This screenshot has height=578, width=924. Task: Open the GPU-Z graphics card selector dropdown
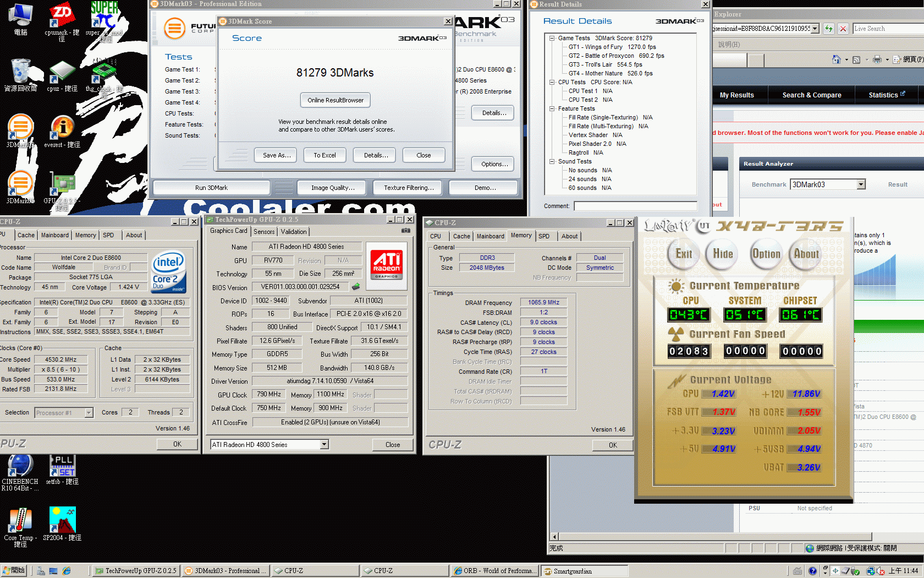pos(324,444)
